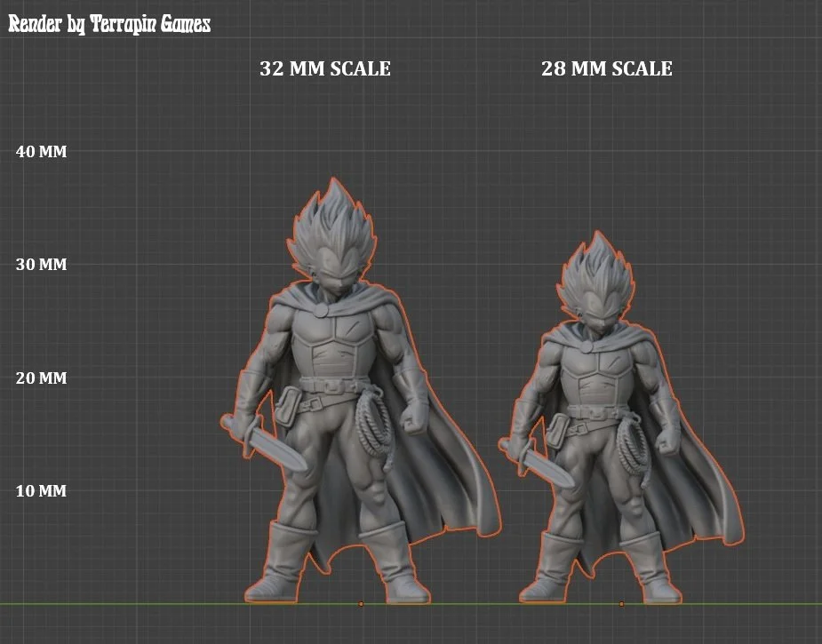Click the "32 MM SCALE" heading text

[325, 68]
